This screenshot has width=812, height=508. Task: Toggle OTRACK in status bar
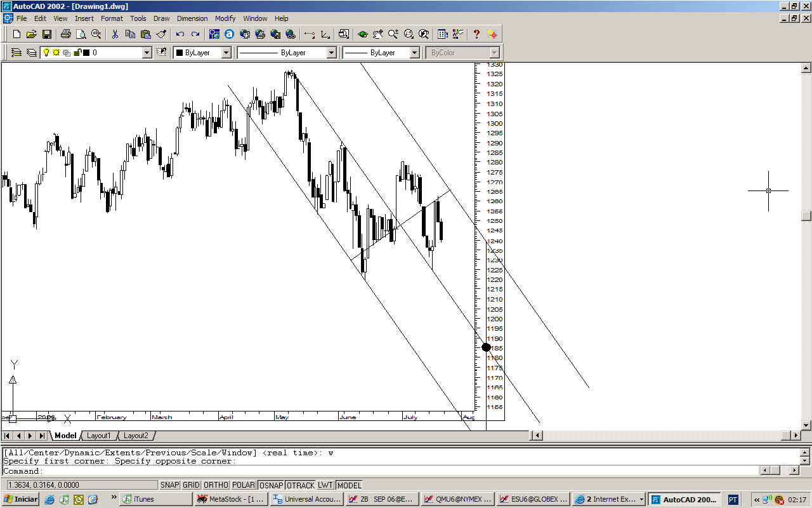coord(301,485)
